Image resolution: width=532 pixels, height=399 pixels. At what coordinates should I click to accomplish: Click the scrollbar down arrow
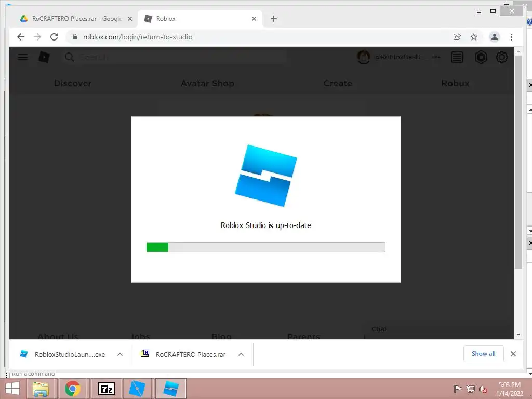[518, 335]
